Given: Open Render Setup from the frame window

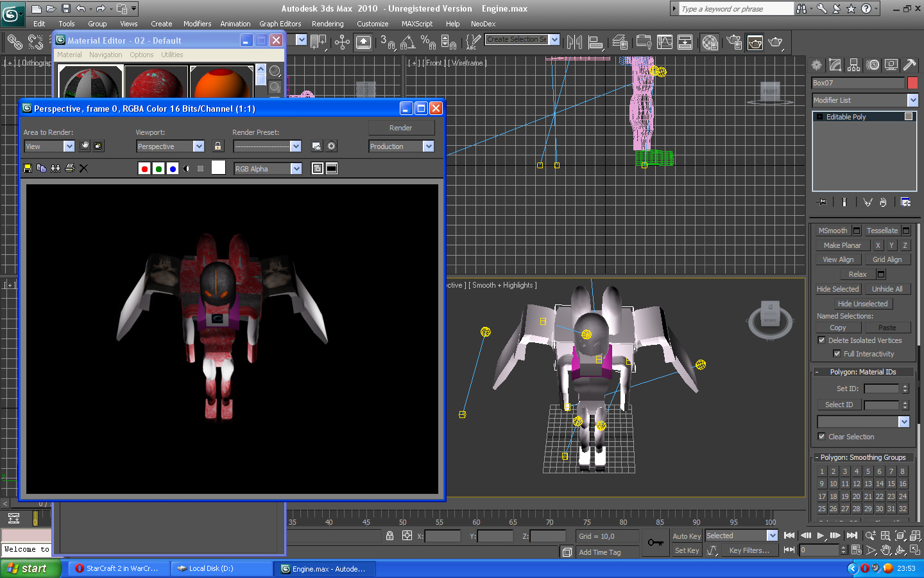Looking at the screenshot, I should coord(317,146).
